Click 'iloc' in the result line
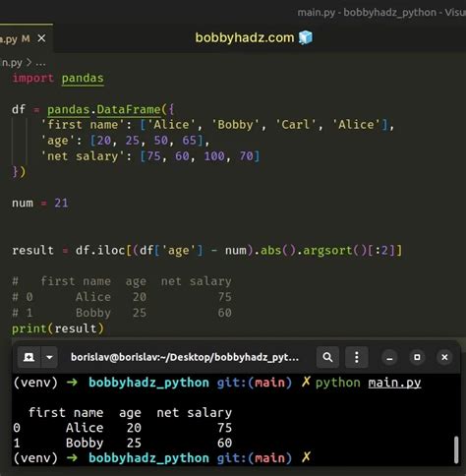Image resolution: width=466 pixels, height=476 pixels. coord(111,251)
